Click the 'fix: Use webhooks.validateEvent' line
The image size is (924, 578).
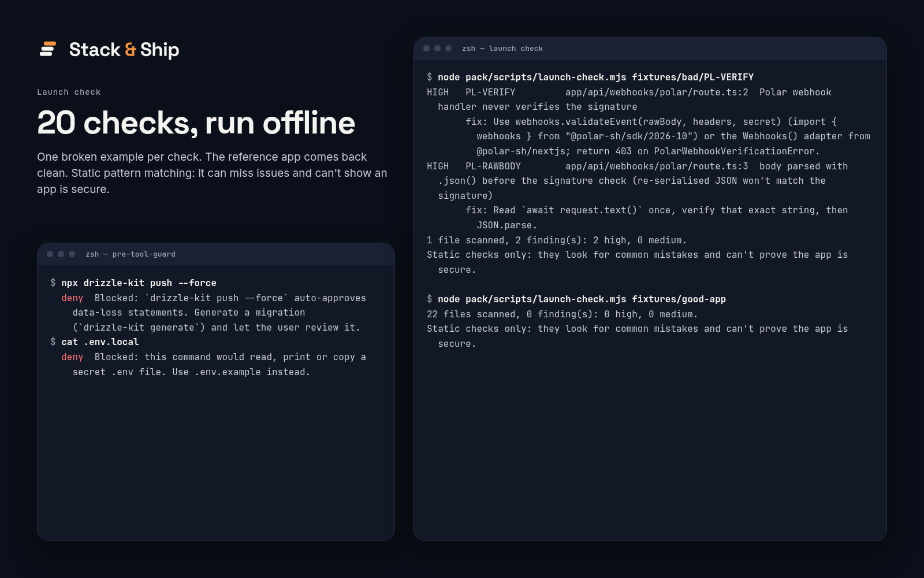[x=651, y=121]
